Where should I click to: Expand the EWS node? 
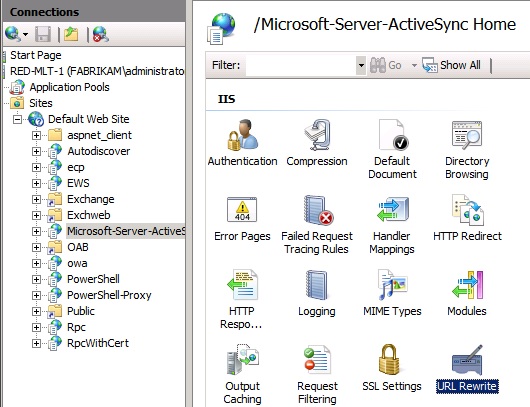coord(36,183)
